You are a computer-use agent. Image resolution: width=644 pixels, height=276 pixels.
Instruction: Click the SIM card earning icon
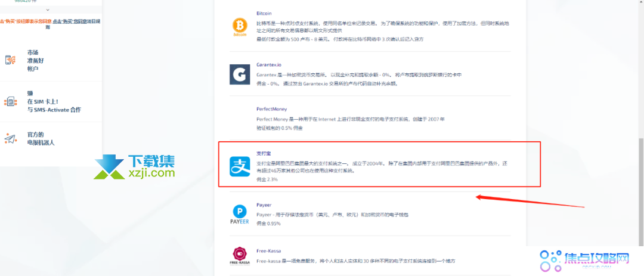coord(11,101)
